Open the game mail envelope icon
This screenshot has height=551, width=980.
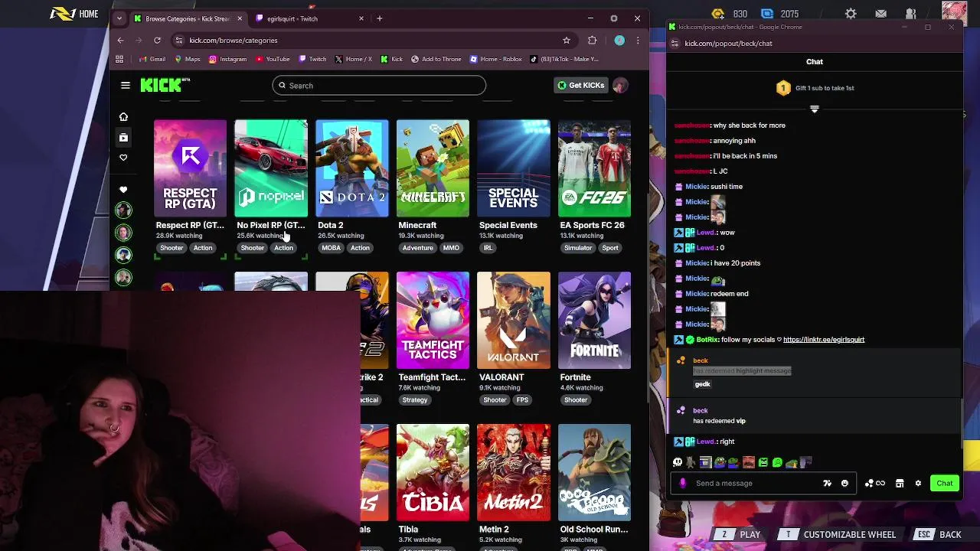pyautogui.click(x=880, y=14)
